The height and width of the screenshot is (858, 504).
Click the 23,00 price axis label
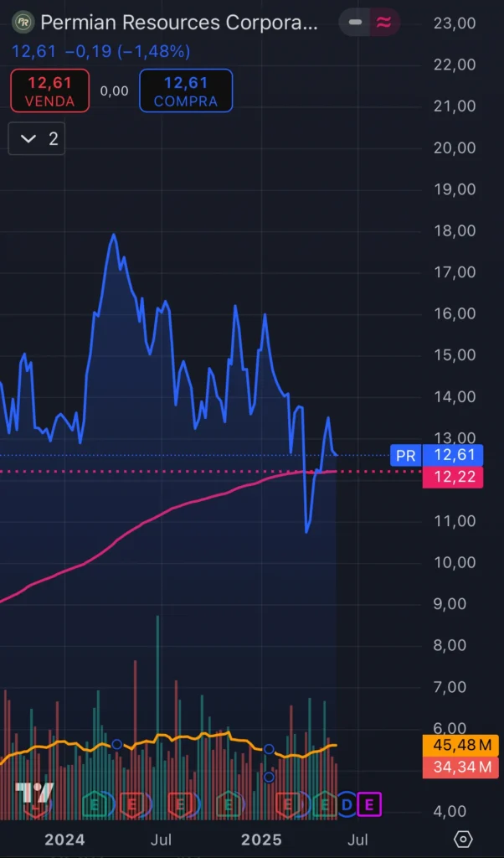(455, 23)
